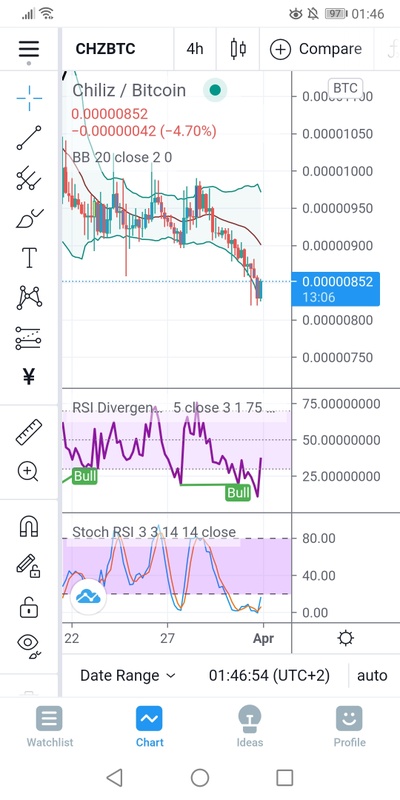400x800 pixels.
Task: Select the BB 20 close 2 0 indicator label
Action: tap(122, 157)
